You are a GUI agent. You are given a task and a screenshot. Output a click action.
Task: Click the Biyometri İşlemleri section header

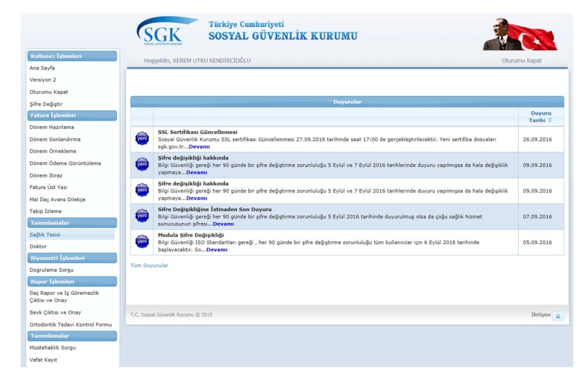tap(72, 258)
